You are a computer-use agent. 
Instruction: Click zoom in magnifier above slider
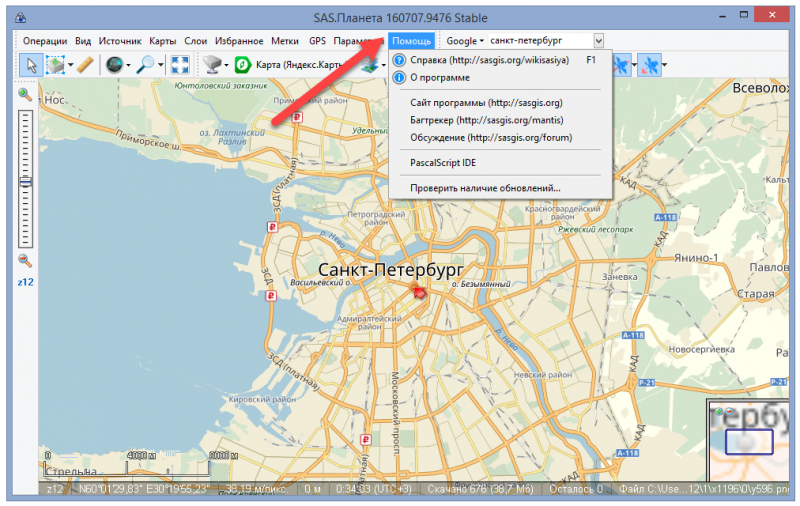pos(24,94)
